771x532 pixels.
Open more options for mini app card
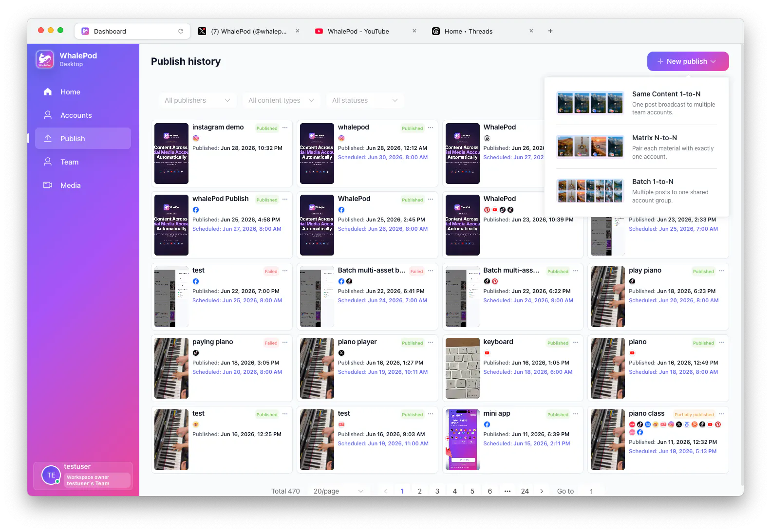[576, 414]
